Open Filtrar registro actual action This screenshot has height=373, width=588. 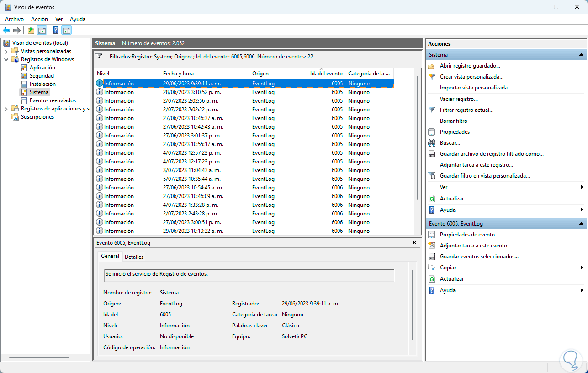[466, 110]
